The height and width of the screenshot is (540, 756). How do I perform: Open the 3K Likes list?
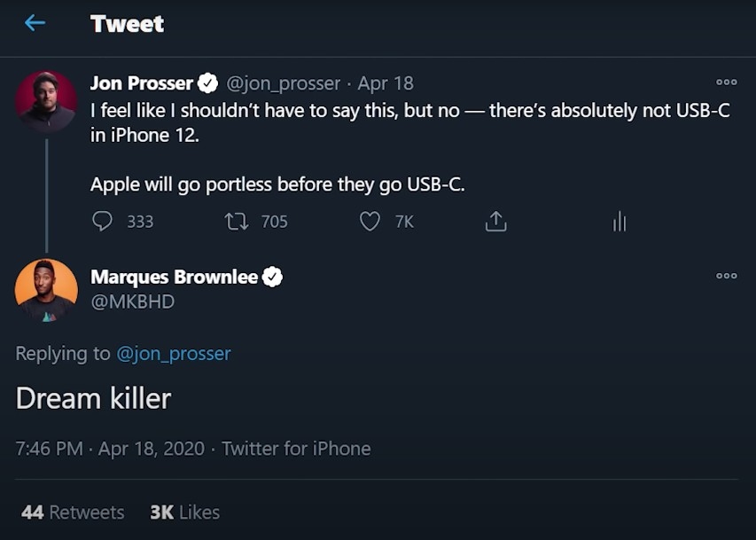point(183,512)
